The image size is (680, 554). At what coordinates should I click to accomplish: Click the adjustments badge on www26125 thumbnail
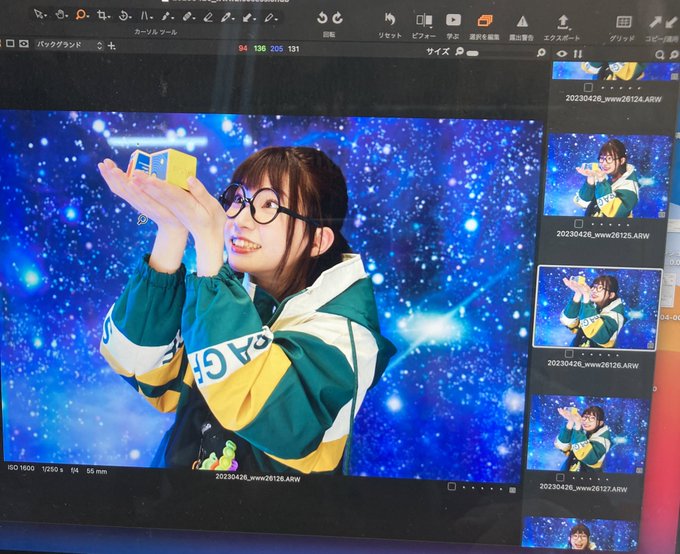coord(662,214)
